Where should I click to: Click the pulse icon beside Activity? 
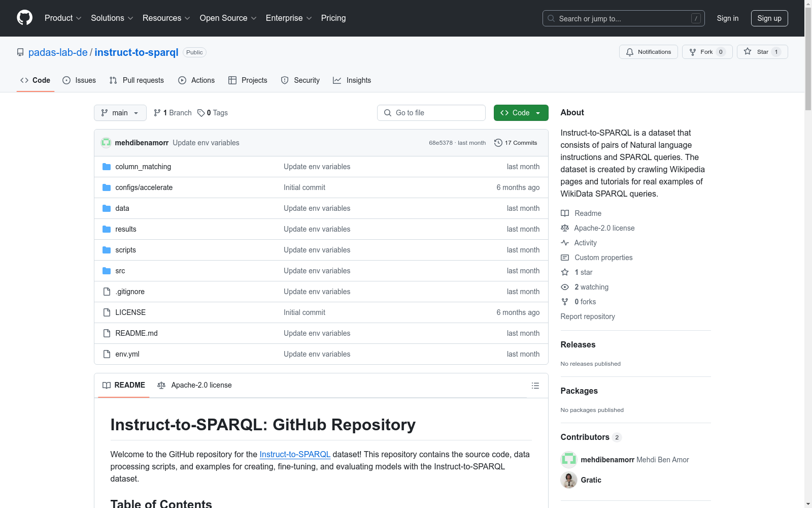[565, 243]
